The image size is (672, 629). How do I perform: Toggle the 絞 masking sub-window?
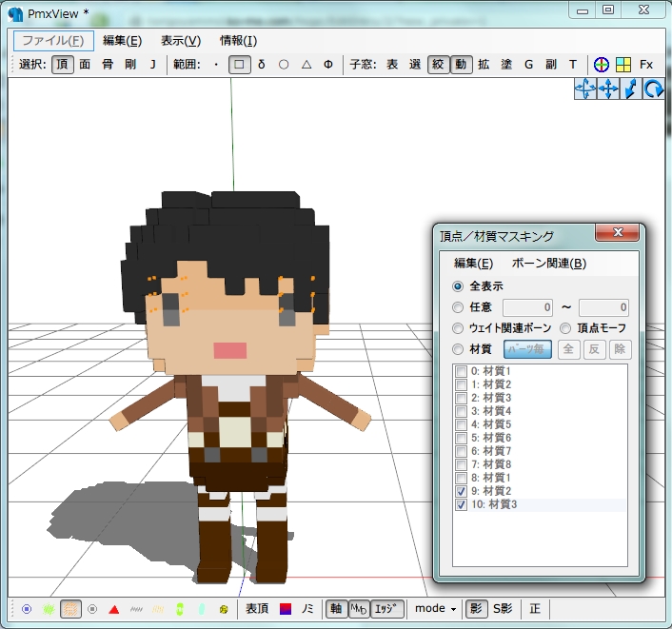tap(438, 65)
